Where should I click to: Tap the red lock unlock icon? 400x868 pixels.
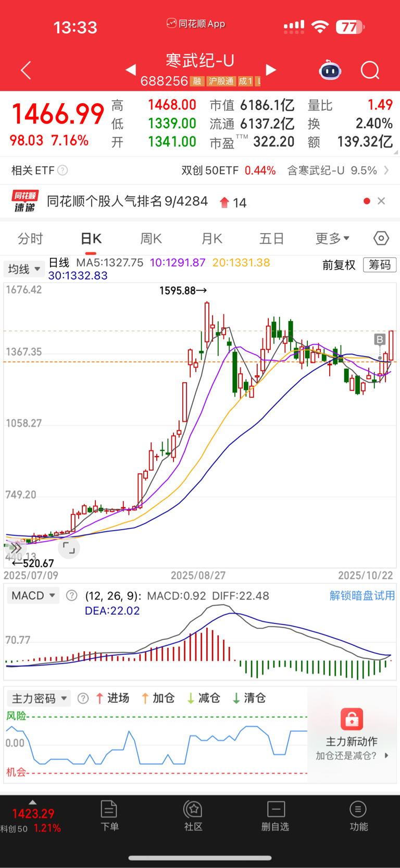(352, 719)
